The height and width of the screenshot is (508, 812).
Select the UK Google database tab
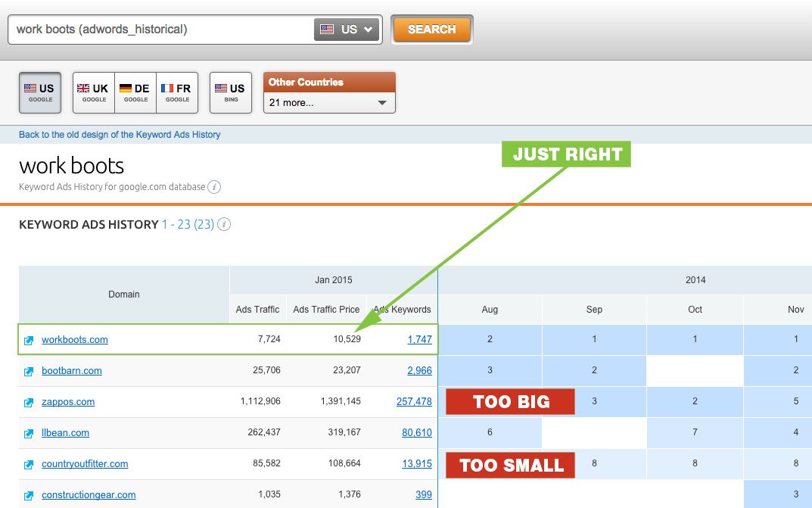pos(94,92)
